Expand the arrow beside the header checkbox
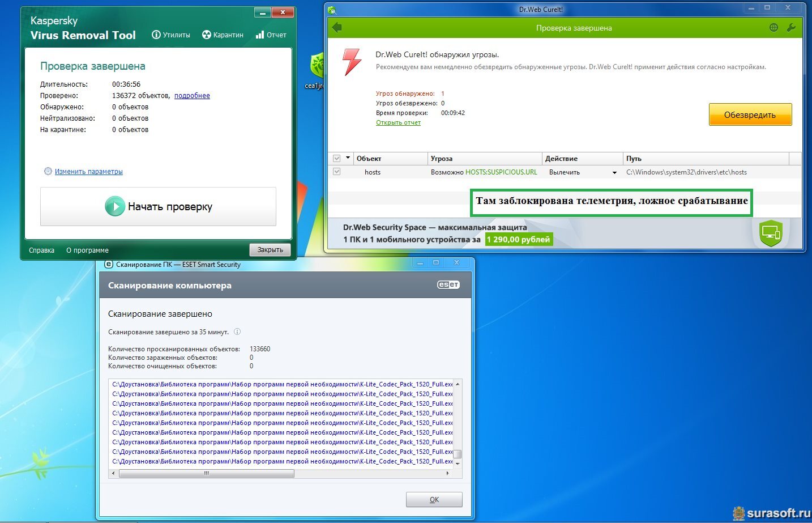The image size is (812, 523). coord(348,158)
